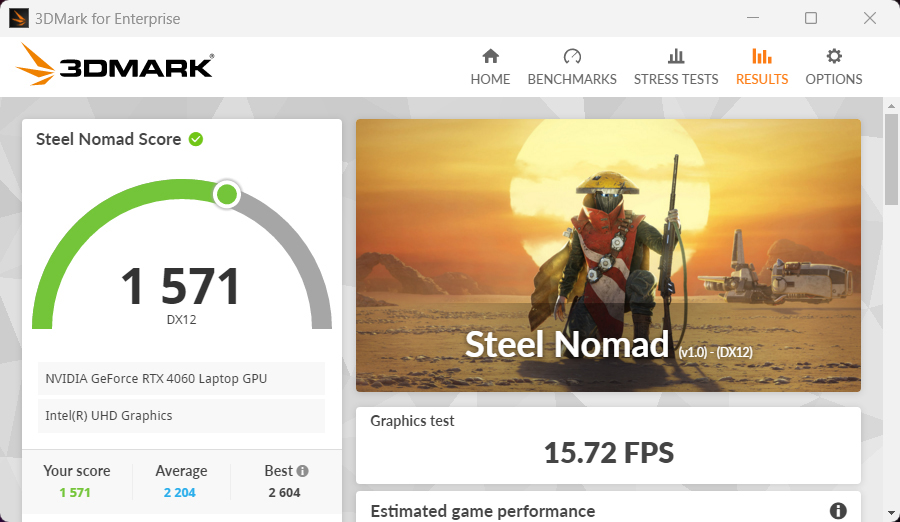This screenshot has width=900, height=522.
Task: Click BENCHMARKS tab label
Action: (572, 79)
